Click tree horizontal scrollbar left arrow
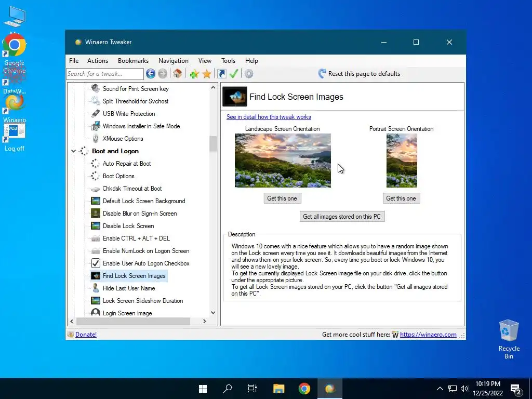 click(72, 321)
